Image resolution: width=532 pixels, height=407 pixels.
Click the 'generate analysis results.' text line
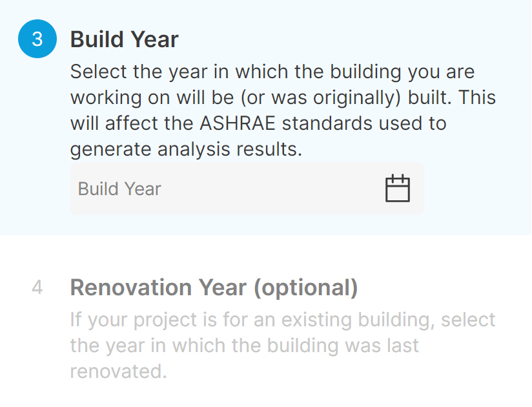coord(186,149)
